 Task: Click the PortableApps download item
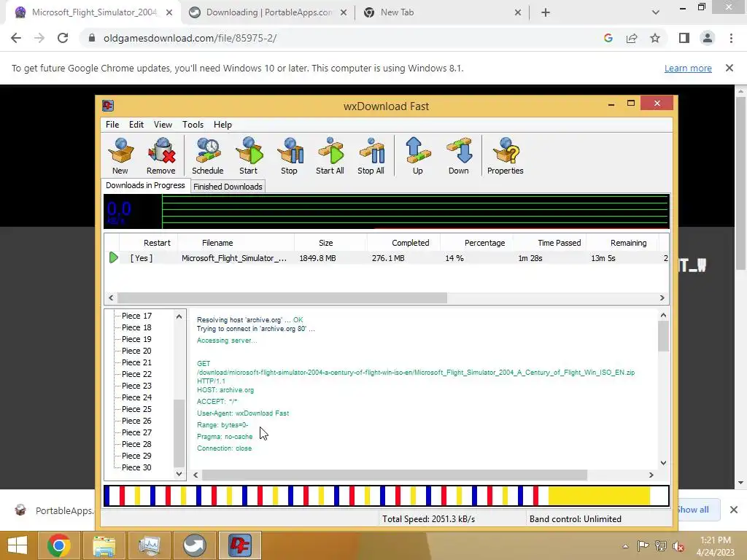(53, 510)
